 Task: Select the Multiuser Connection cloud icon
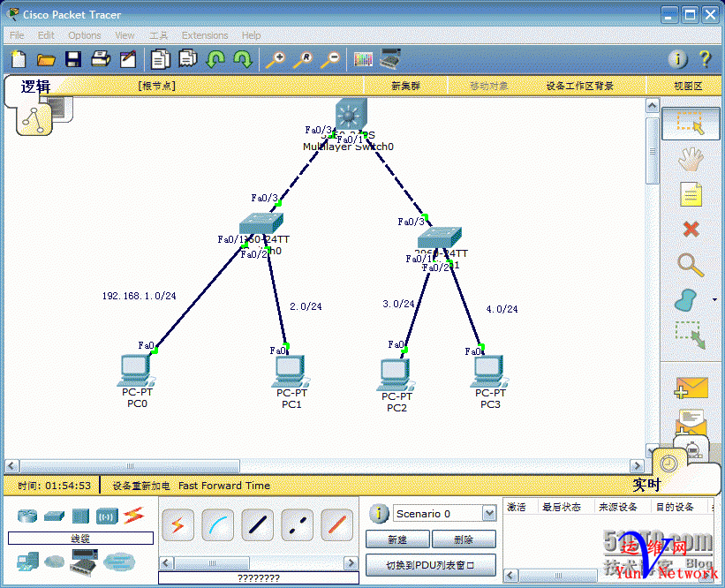(x=119, y=562)
